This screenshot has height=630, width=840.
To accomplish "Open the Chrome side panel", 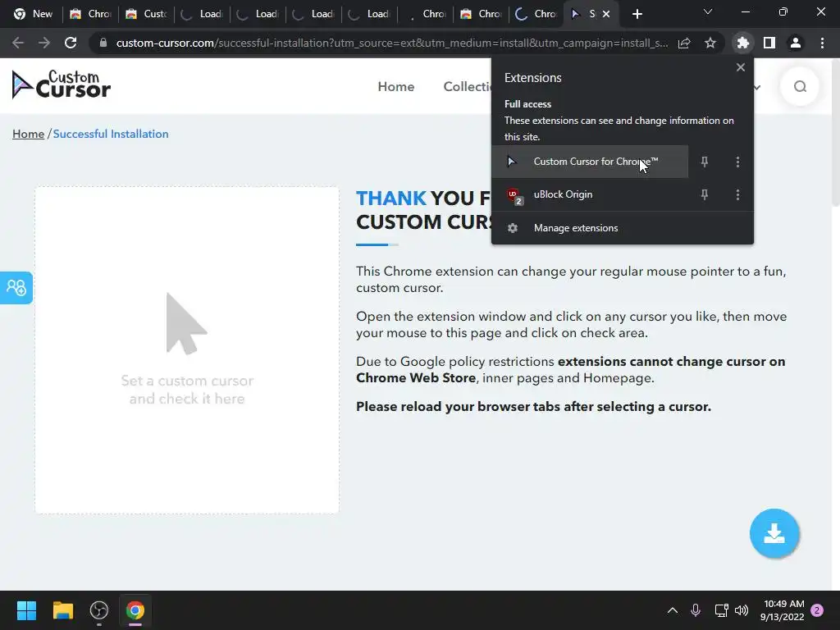I will [769, 43].
